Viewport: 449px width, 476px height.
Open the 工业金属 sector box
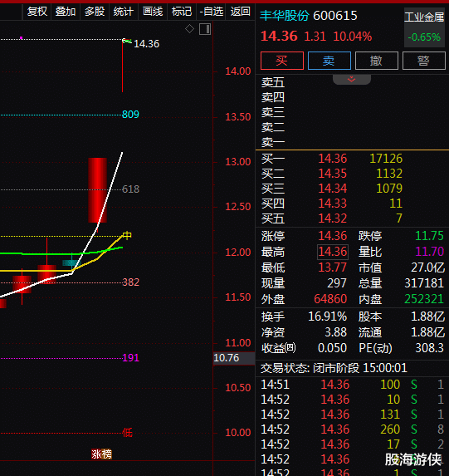424,27
